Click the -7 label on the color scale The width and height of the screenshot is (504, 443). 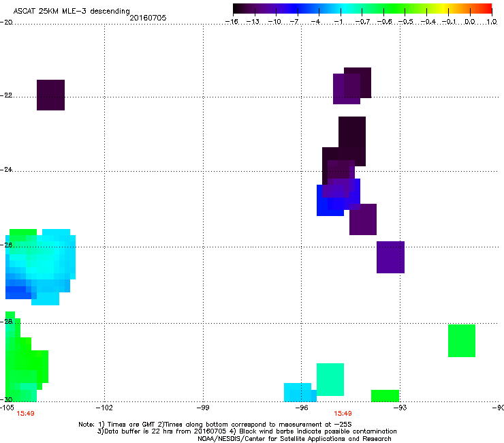pyautogui.click(x=294, y=22)
